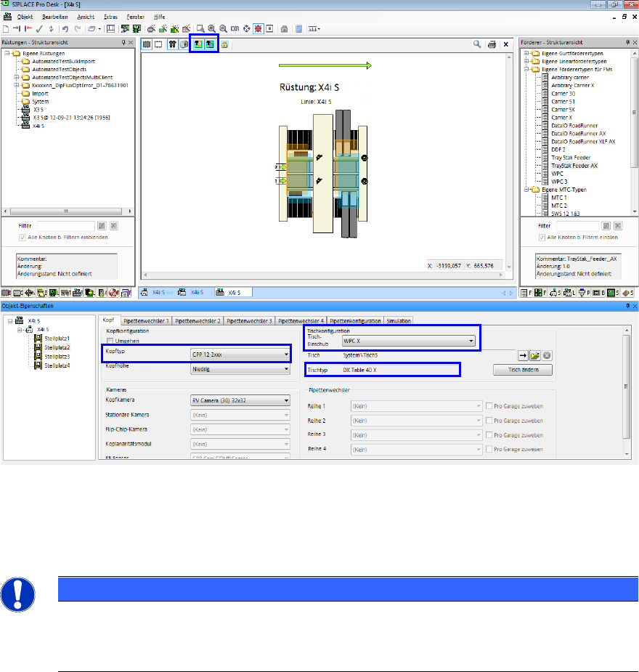Image resolution: width=639 pixels, height=672 pixels.
Task: Open the Fenster menu
Action: (x=135, y=17)
